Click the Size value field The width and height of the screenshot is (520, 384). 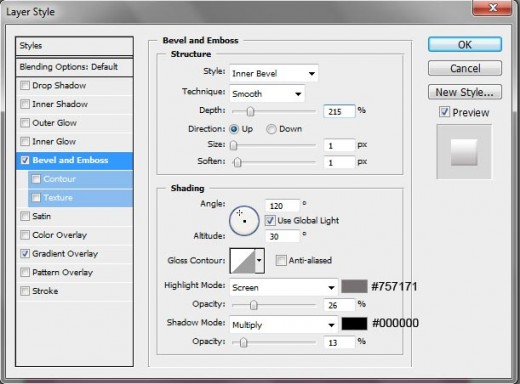(339, 146)
